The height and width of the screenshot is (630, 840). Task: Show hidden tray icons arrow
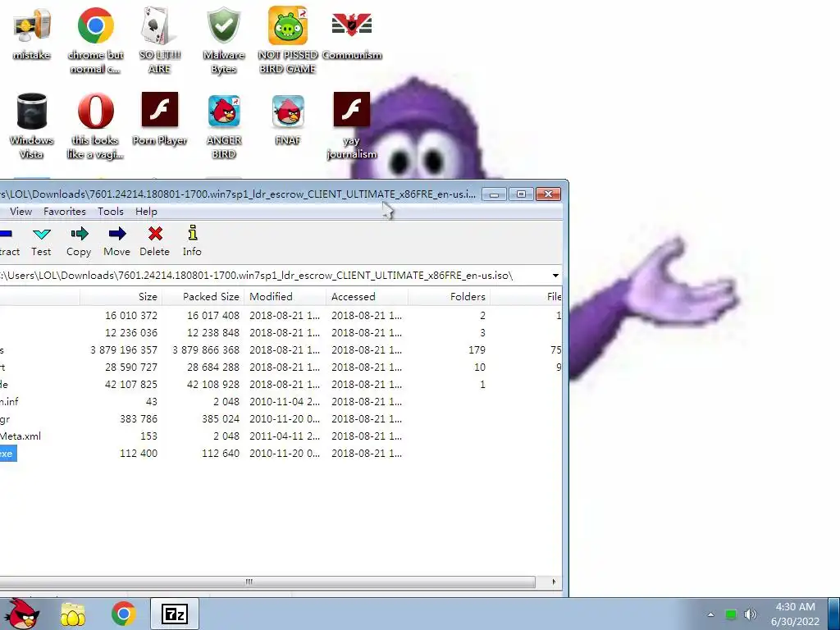pyautogui.click(x=711, y=614)
